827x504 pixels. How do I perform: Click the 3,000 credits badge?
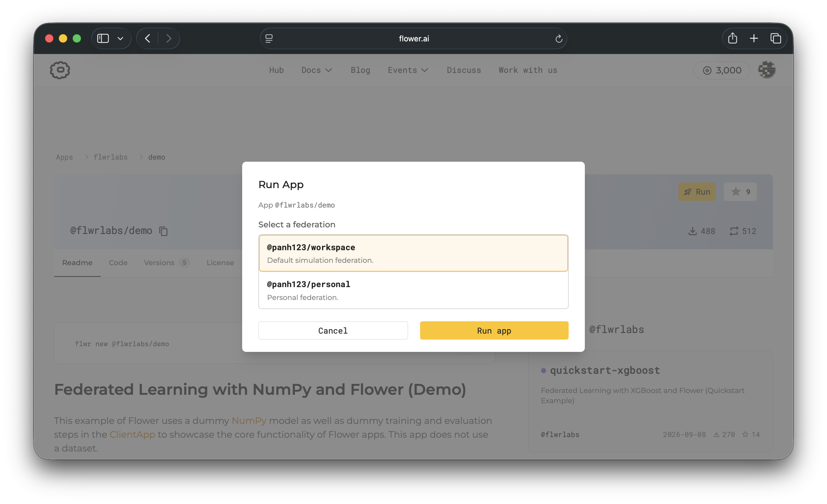point(722,70)
